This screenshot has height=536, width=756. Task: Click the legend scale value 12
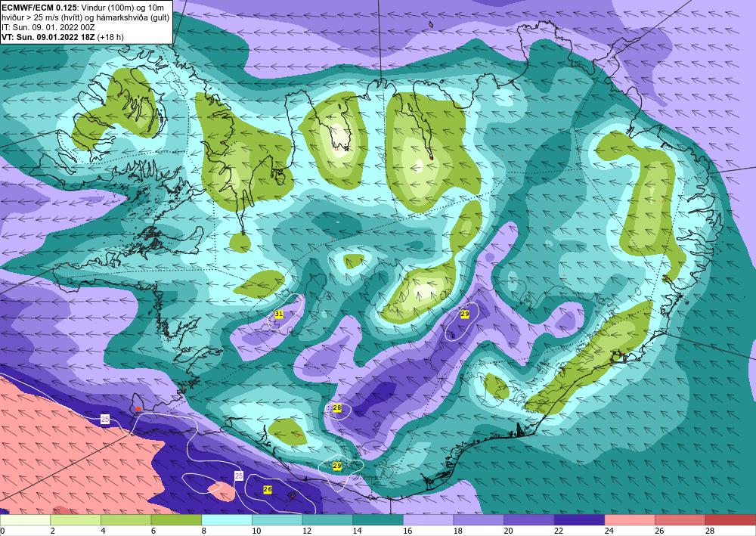pos(307,531)
